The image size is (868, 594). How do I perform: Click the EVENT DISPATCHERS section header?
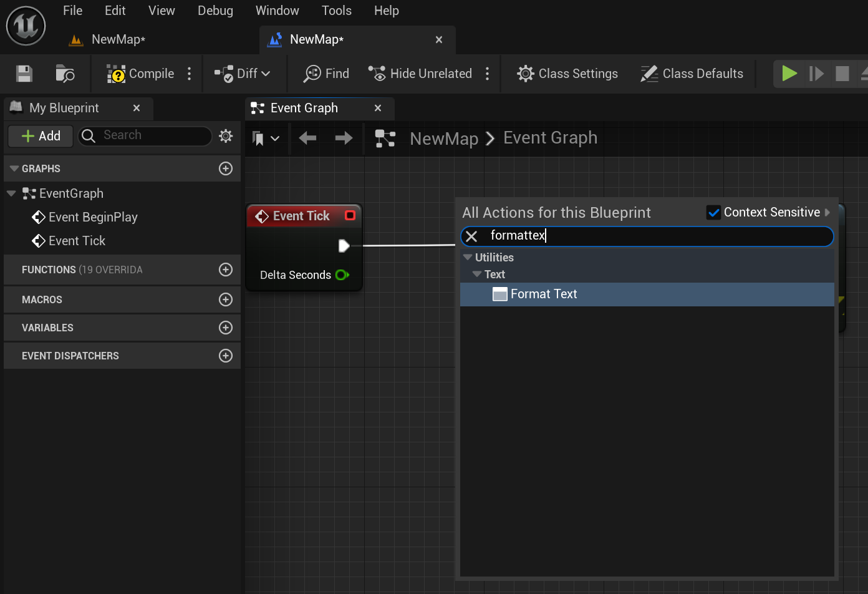122,356
